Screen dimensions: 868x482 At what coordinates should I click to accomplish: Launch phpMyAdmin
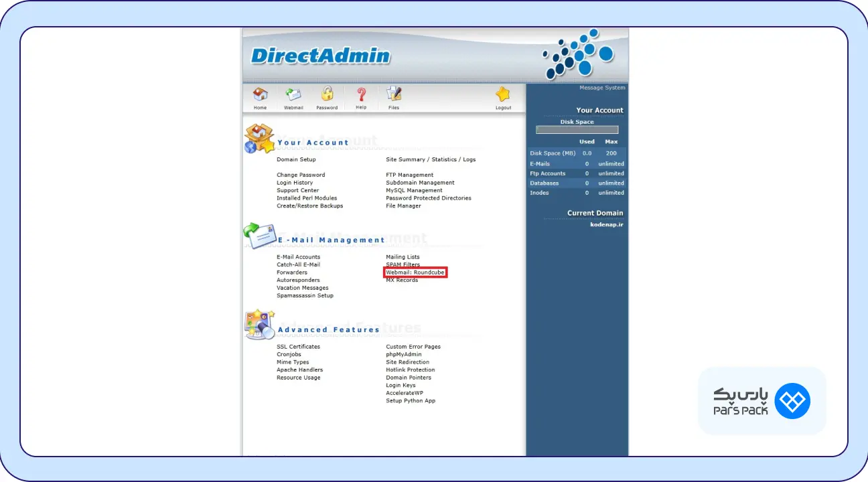coord(404,354)
